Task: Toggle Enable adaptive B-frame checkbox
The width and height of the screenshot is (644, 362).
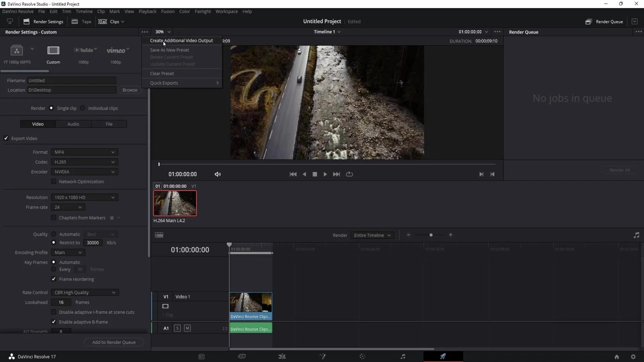Action: click(54, 322)
